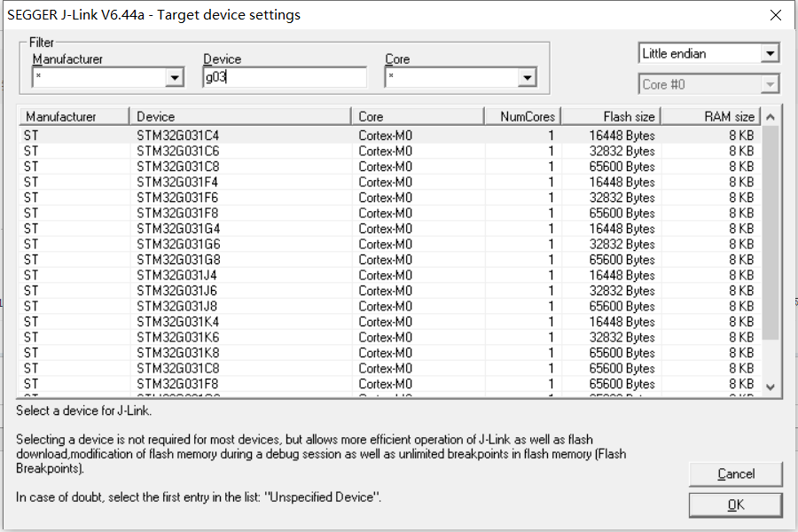Select the STM32G031J4 device row
The image size is (798, 532).
(x=389, y=276)
